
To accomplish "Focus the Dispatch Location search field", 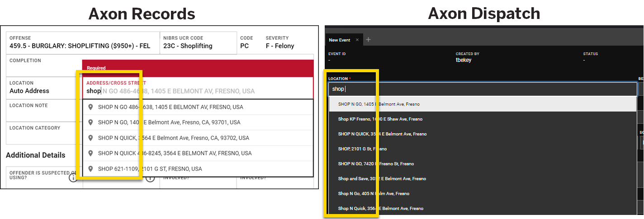I will tap(482, 89).
